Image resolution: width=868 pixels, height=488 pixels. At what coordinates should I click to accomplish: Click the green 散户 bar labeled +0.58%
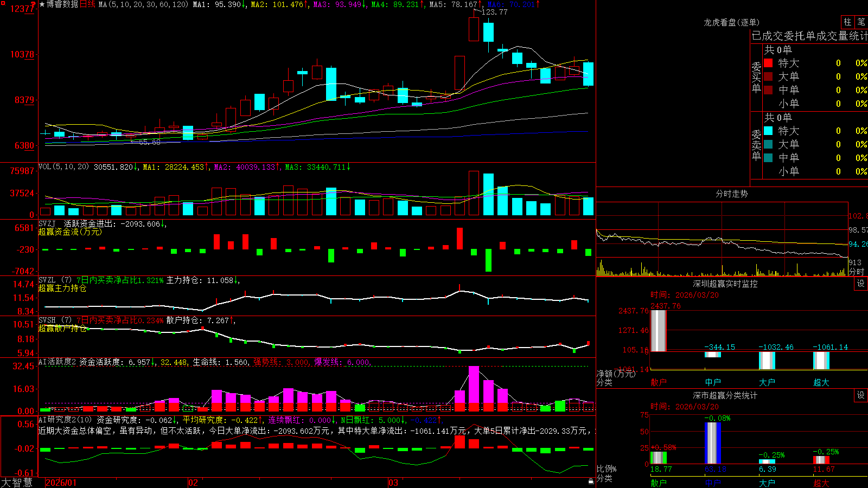point(658,458)
